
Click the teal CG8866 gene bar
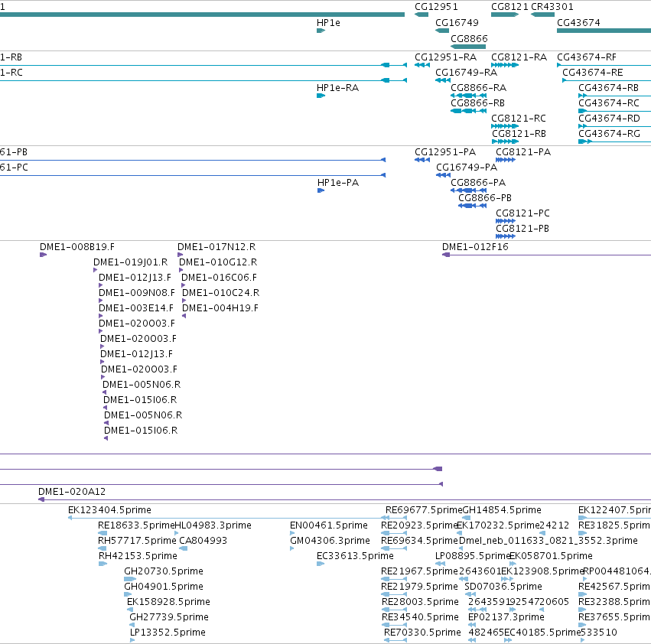(468, 47)
